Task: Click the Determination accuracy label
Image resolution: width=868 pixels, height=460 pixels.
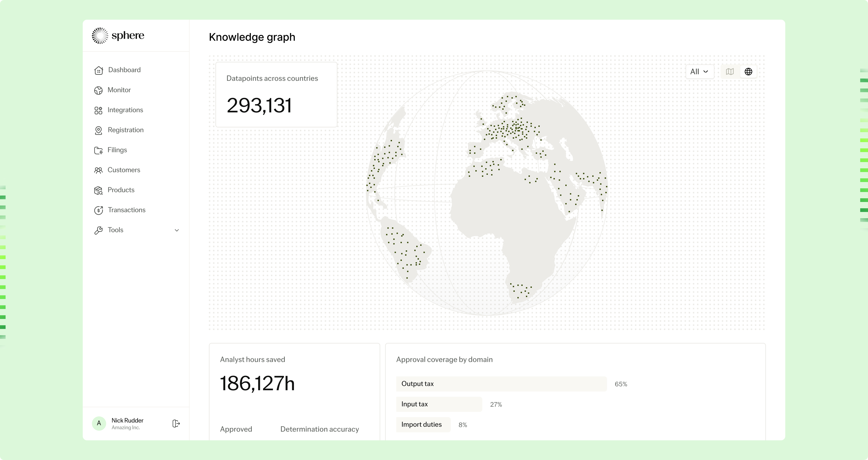Action: (x=319, y=429)
